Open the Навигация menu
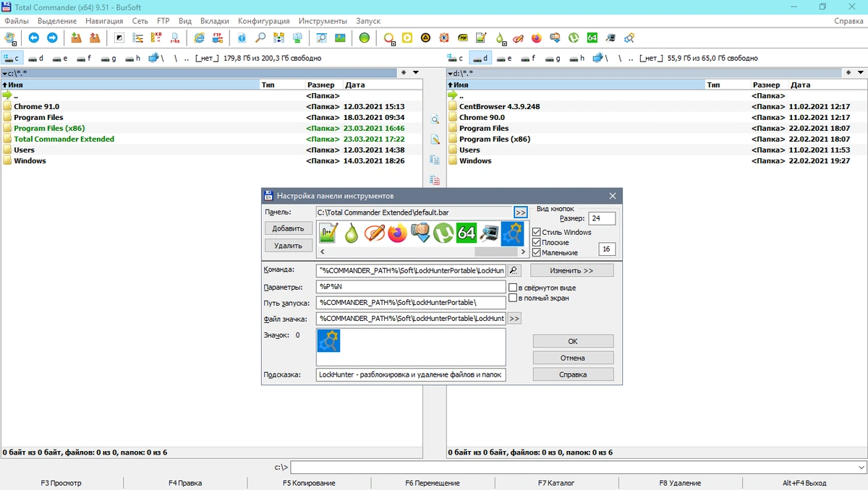The image size is (868, 490). (x=104, y=21)
